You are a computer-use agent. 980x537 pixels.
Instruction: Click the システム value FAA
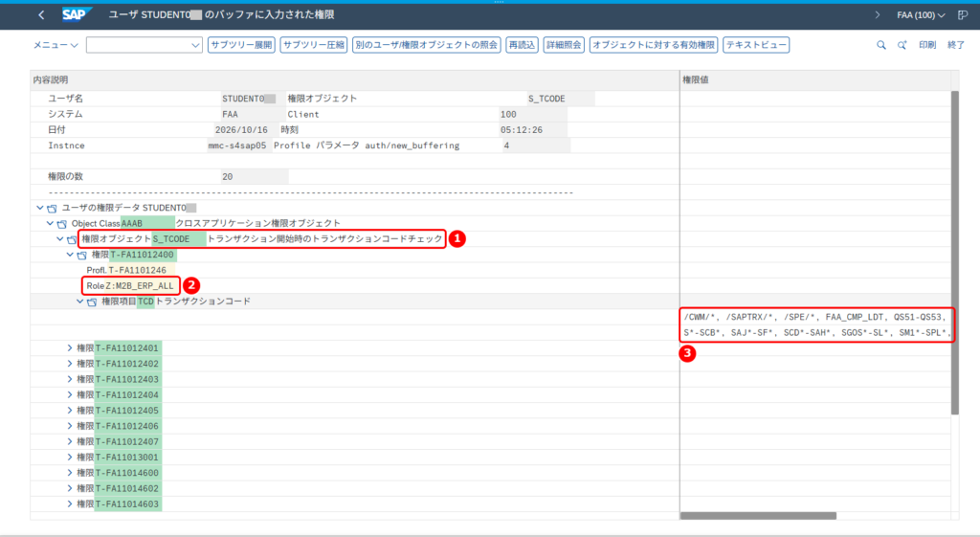(x=230, y=114)
